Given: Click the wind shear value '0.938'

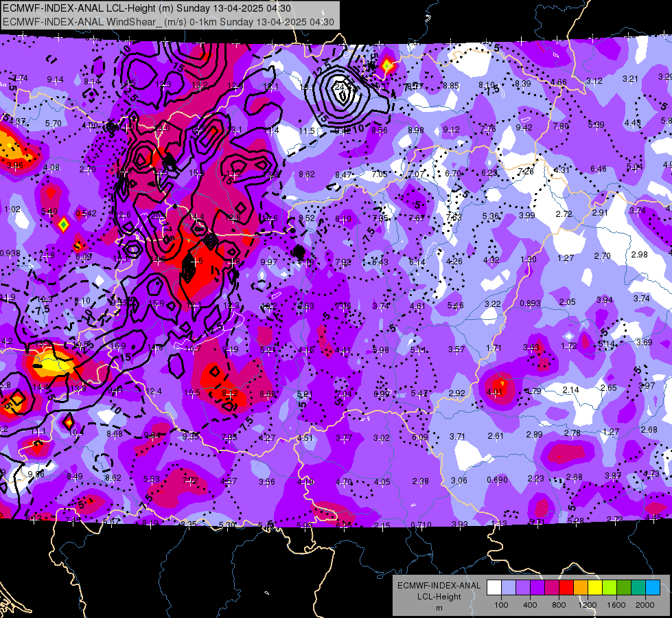Looking at the screenshot, I should pos(10,253).
